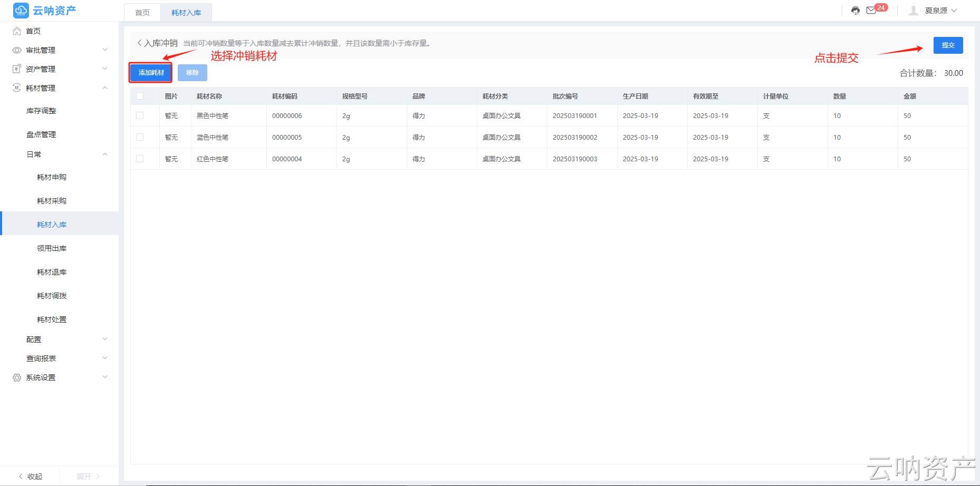Click the 云呐资产 cloud logo icon
Screen dimensions: 980x486
click(21, 11)
